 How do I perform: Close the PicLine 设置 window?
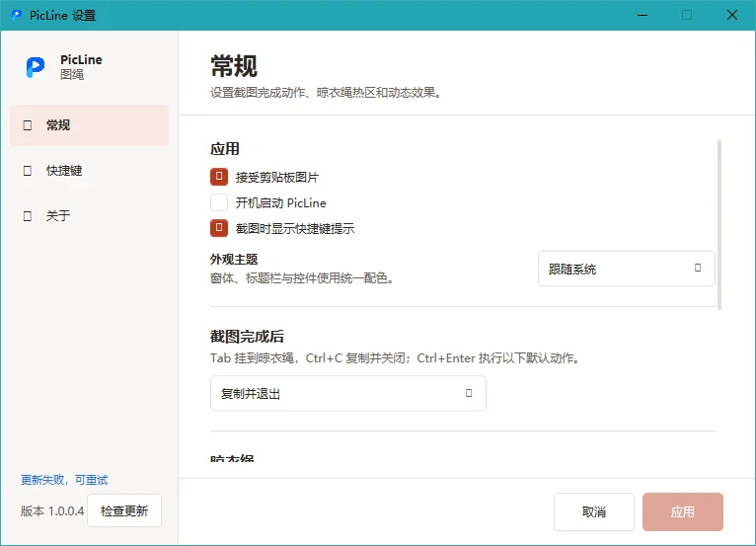732,15
